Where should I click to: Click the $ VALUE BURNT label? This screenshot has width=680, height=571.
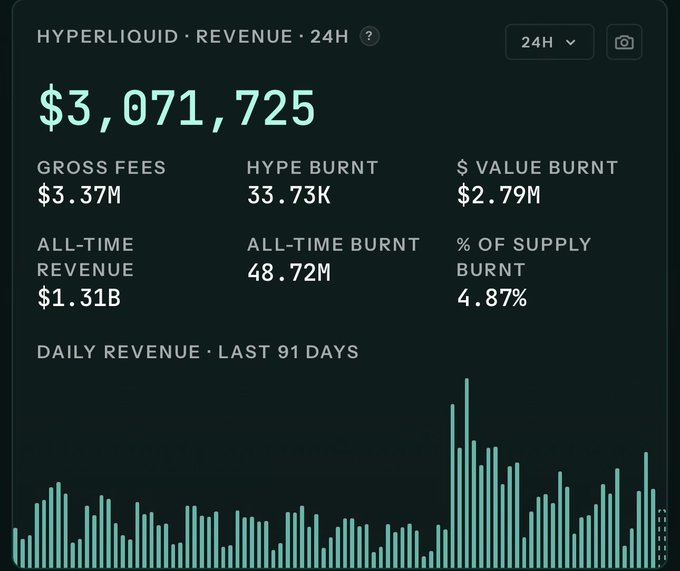[x=537, y=167]
